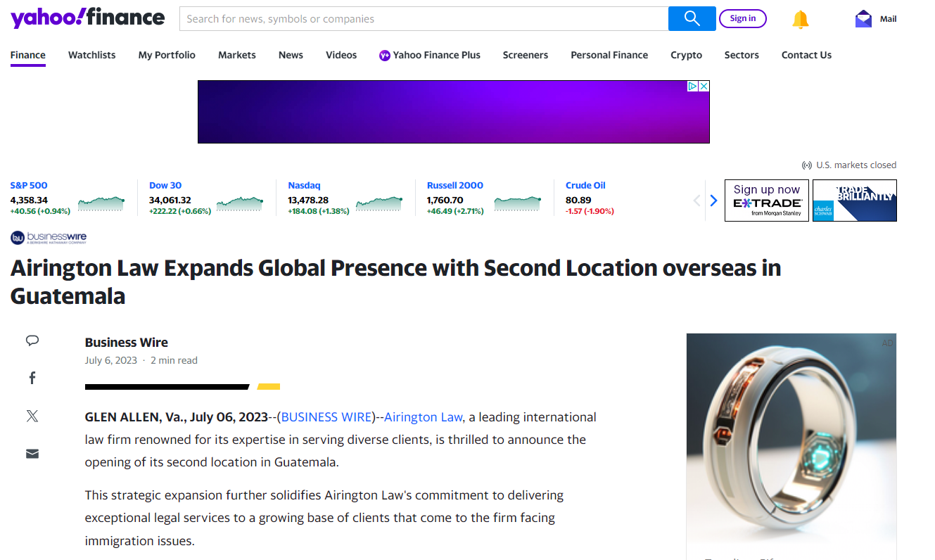The height and width of the screenshot is (560, 935).
Task: Follow the Airington Law link in the article
Action: 424,417
